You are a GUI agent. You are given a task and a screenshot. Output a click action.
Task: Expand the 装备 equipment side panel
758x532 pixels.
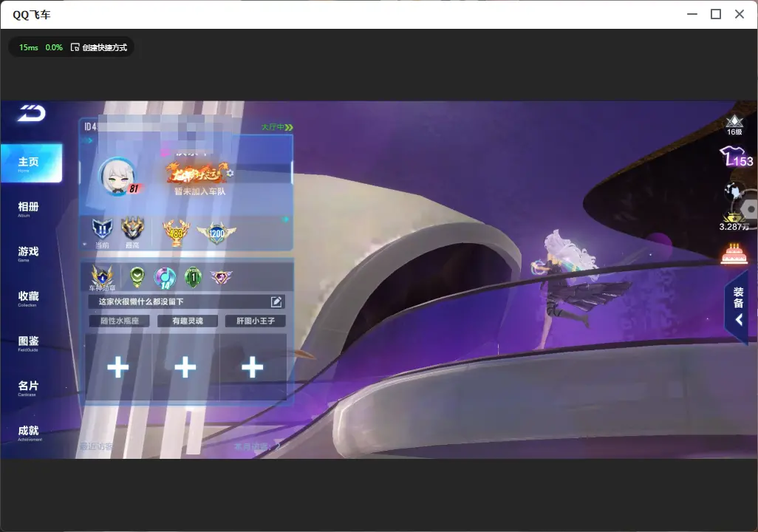[738, 306]
